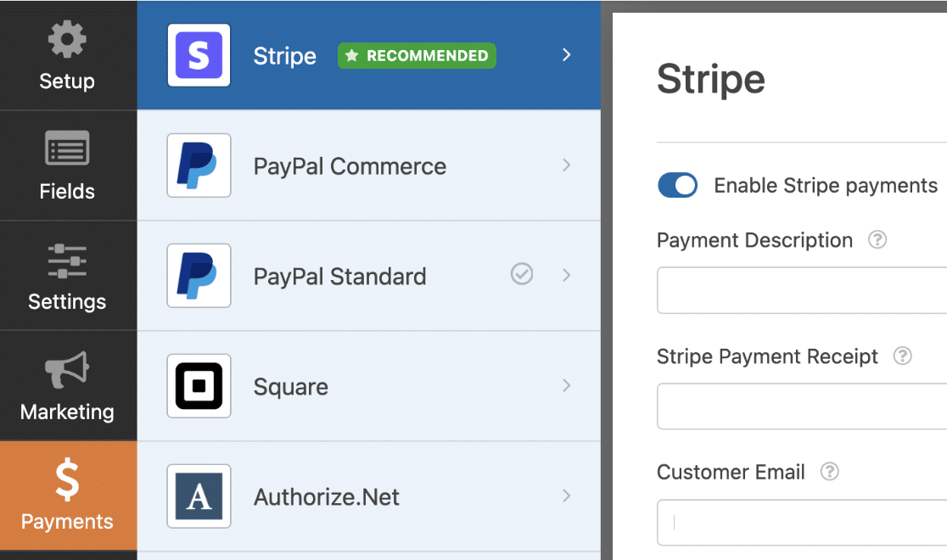Open the Payment Description help tooltip

[x=877, y=240]
